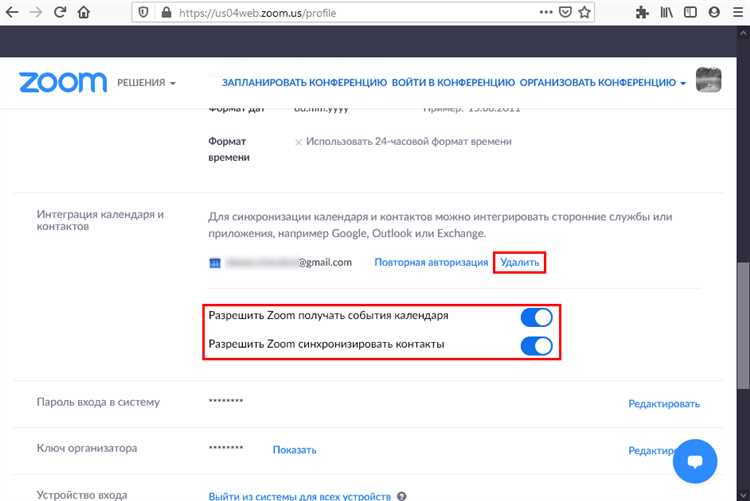The height and width of the screenshot is (501, 750).
Task: Toggle Zoom calendar events permission switch
Action: pyautogui.click(x=536, y=317)
